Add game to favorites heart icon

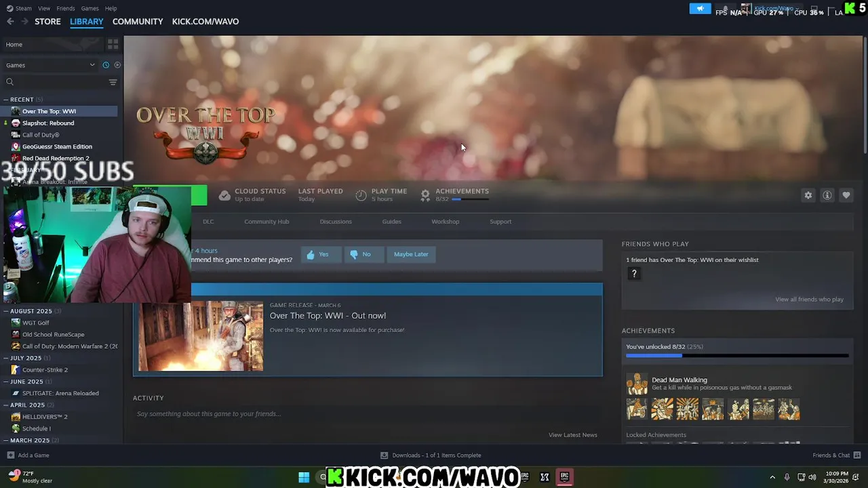[x=846, y=195]
